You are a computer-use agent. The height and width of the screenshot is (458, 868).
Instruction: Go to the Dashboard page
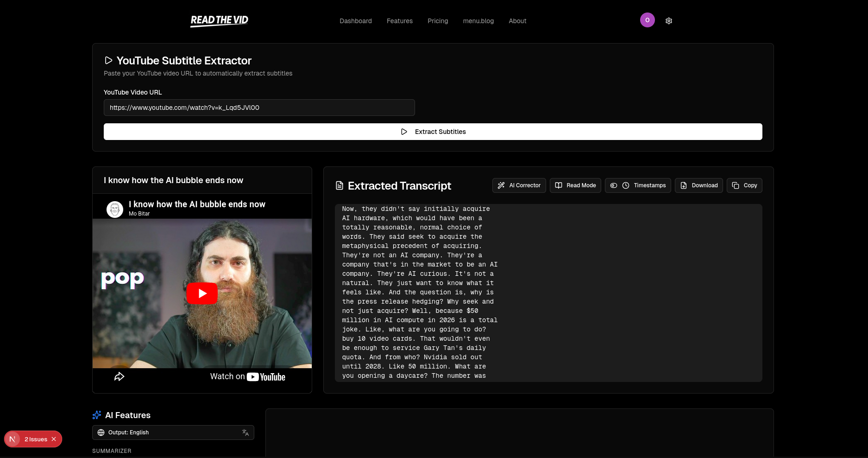[x=355, y=21]
